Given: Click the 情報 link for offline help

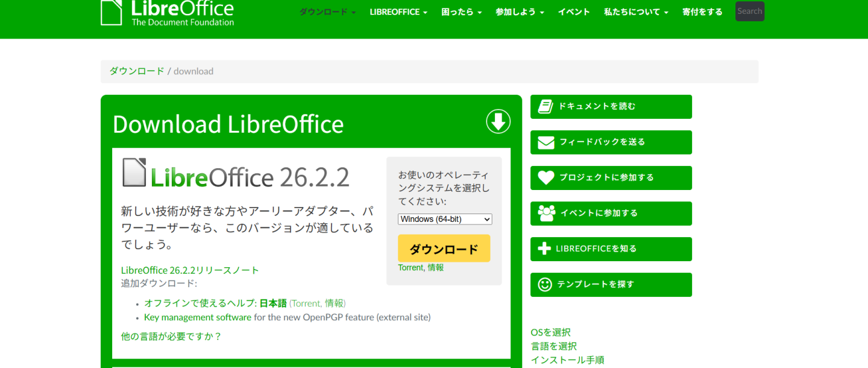Looking at the screenshot, I should (334, 303).
